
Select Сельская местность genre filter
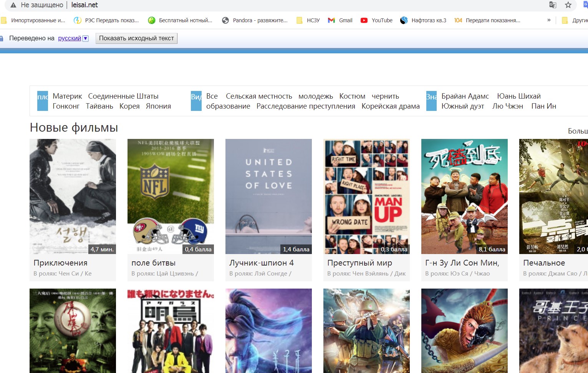point(259,96)
